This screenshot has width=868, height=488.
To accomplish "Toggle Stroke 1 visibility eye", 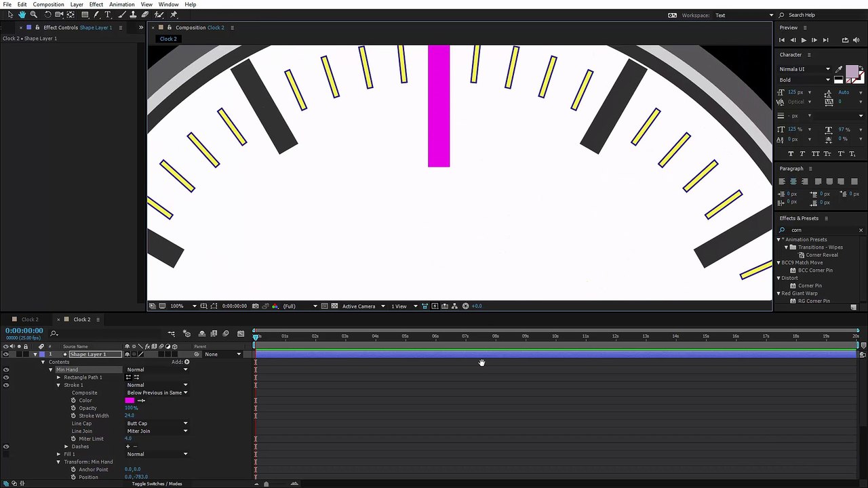I will pyautogui.click(x=6, y=385).
